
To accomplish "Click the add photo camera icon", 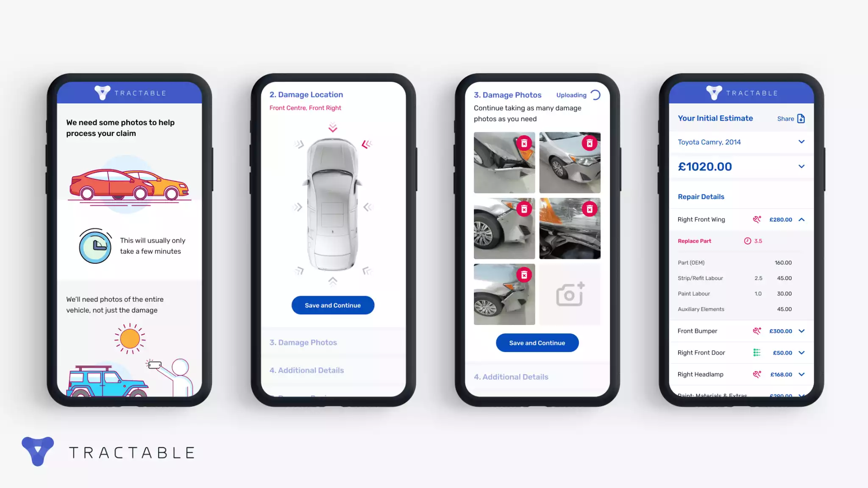I will click(569, 294).
